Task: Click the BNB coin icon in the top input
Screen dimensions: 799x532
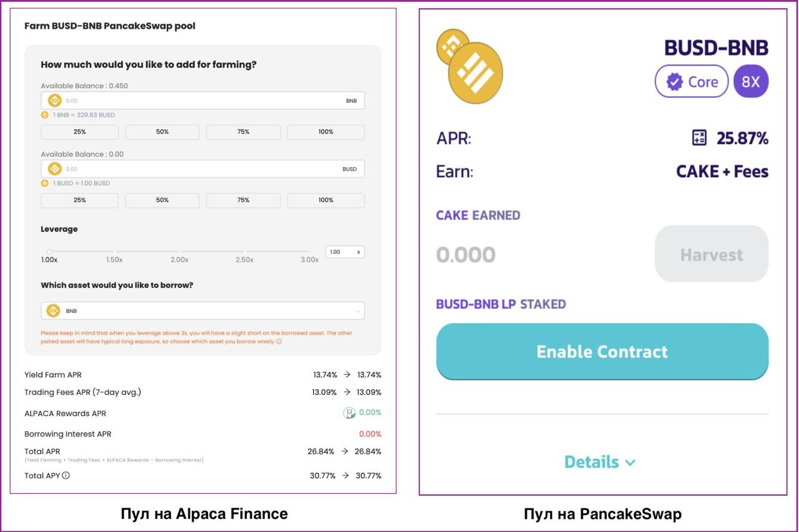Action: click(x=54, y=100)
